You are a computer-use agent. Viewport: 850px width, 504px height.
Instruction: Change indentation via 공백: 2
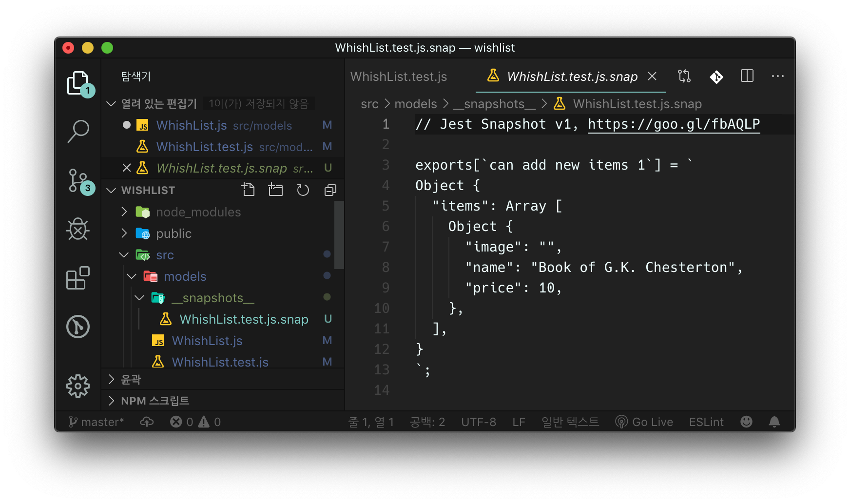click(x=427, y=422)
